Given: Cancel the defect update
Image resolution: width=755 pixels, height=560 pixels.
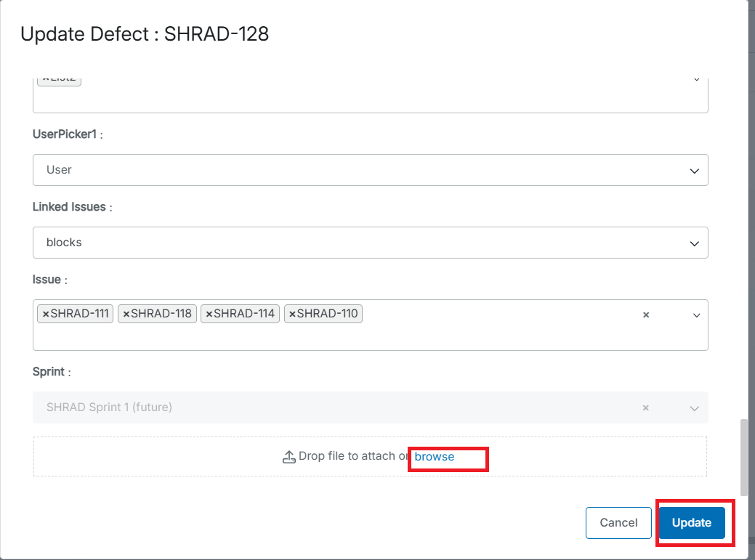Looking at the screenshot, I should (x=618, y=523).
